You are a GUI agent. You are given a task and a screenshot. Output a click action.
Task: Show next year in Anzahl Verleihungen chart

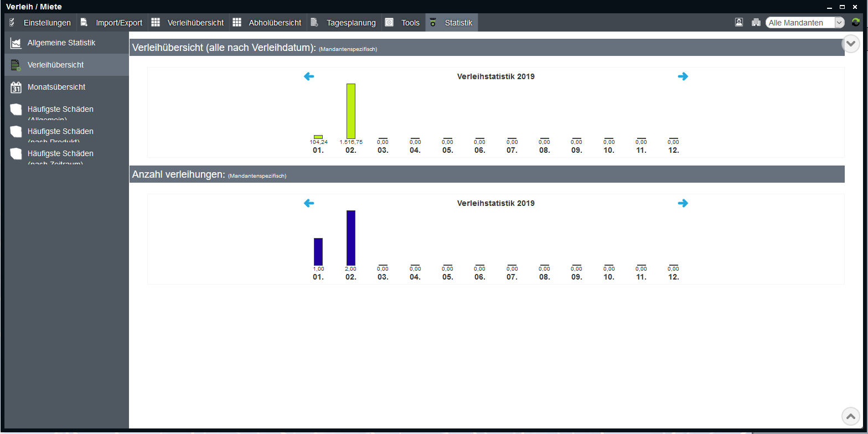tap(683, 203)
